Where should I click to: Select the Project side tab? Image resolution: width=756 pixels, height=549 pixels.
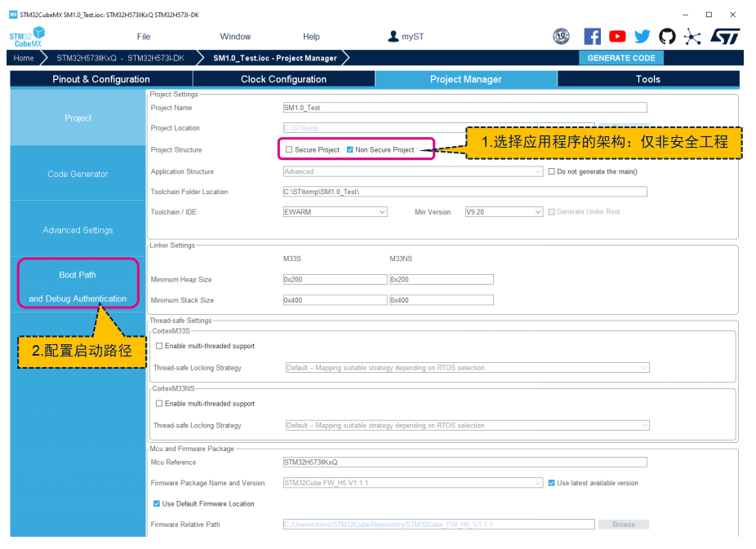[78, 118]
